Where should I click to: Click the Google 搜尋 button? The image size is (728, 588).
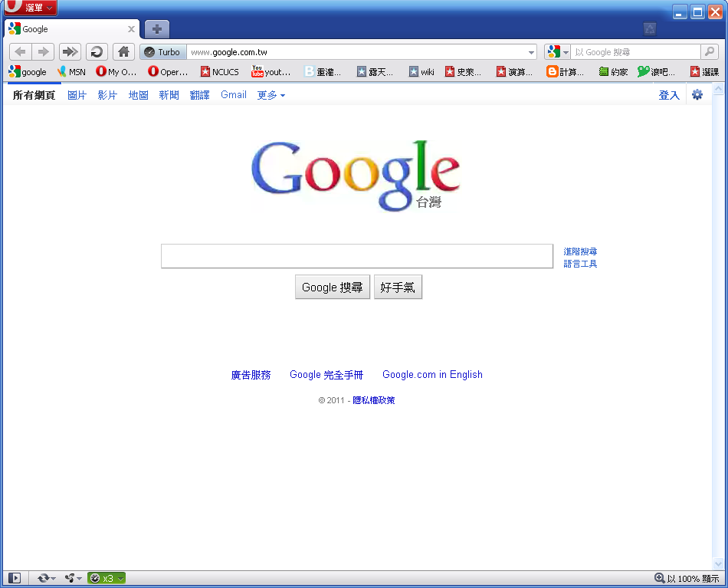click(333, 287)
